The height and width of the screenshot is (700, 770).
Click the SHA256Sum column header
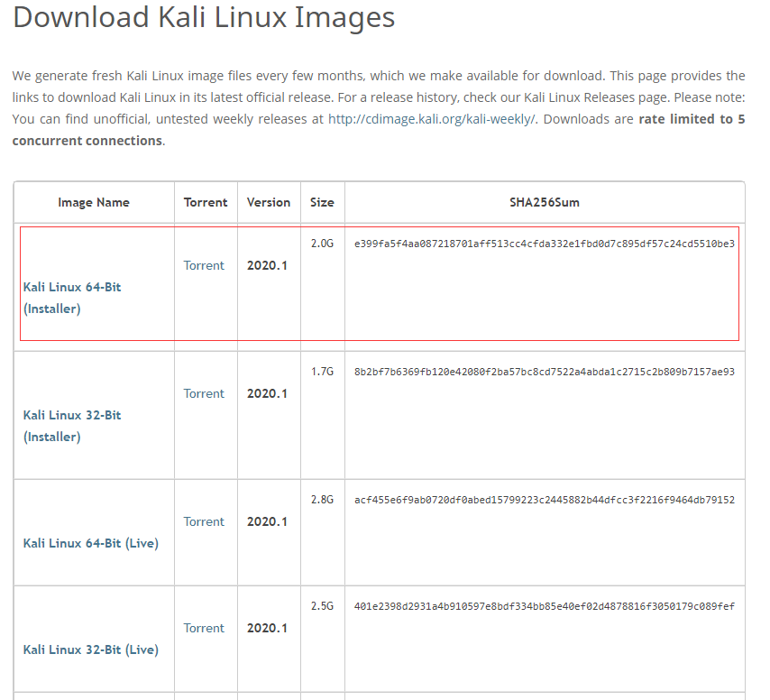tap(545, 202)
